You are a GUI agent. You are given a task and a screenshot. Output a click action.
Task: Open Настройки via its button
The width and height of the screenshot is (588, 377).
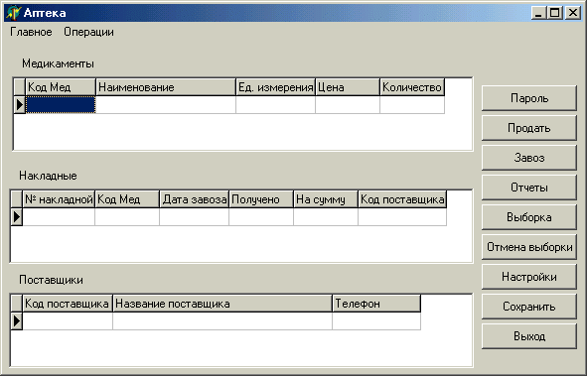(x=529, y=277)
